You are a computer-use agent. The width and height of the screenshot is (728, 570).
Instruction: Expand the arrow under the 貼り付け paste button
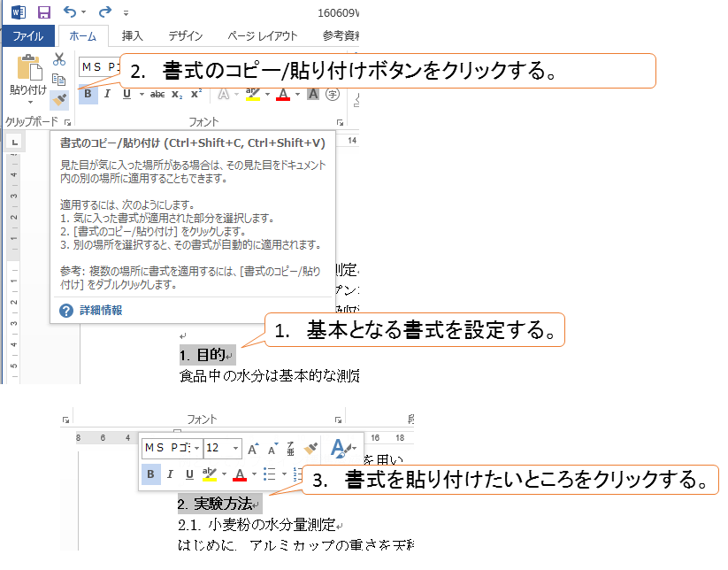point(28,103)
